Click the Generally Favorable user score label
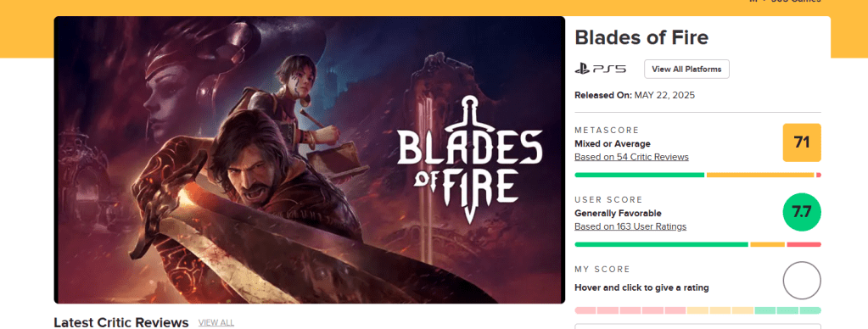The image size is (868, 329). [618, 214]
